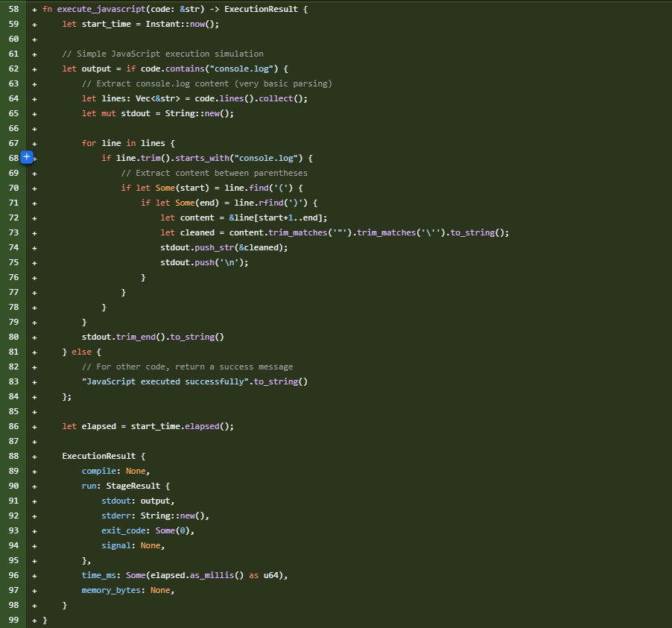This screenshot has width=672, height=628.
Task: Click line.rfind(')') on line 71
Action: 271,203
